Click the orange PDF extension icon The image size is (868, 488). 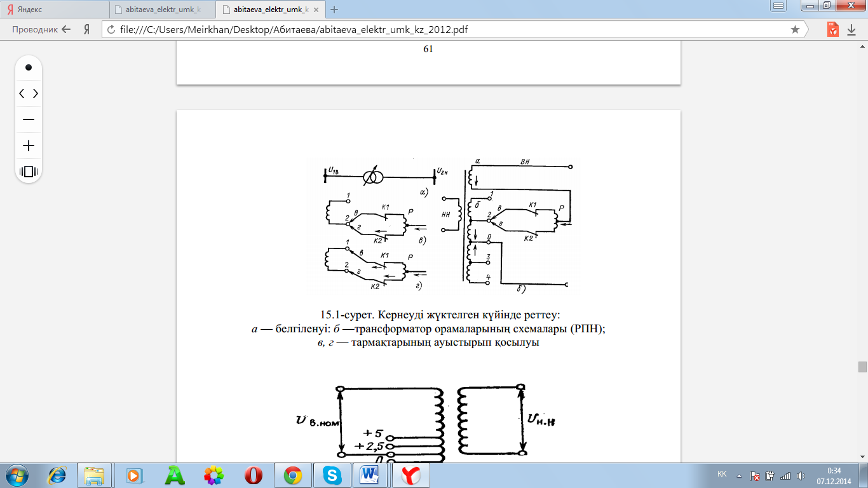[832, 29]
